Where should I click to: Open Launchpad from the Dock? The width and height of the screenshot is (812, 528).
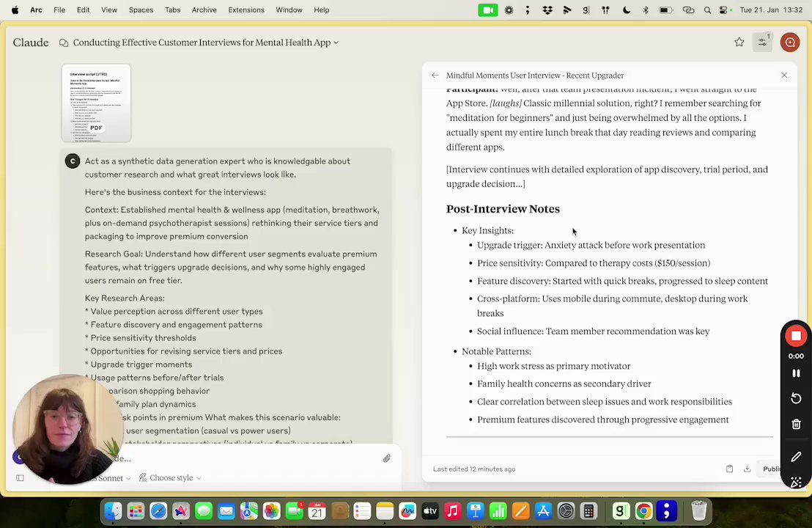point(136,511)
